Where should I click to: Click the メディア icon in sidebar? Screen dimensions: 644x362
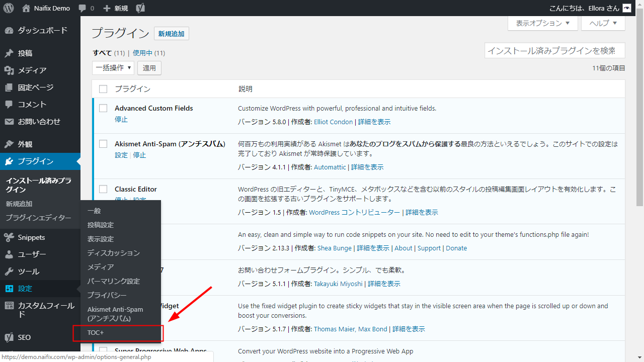click(x=9, y=70)
